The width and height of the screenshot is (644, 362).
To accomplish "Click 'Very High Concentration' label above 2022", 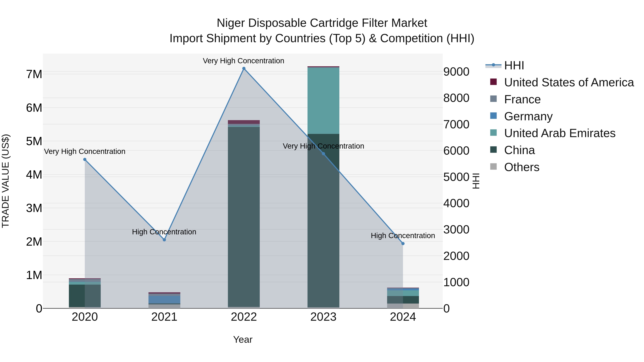I will coord(243,61).
